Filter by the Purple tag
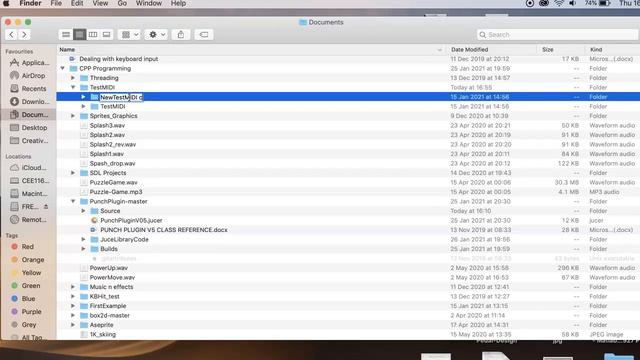The image size is (640, 360). point(26,312)
